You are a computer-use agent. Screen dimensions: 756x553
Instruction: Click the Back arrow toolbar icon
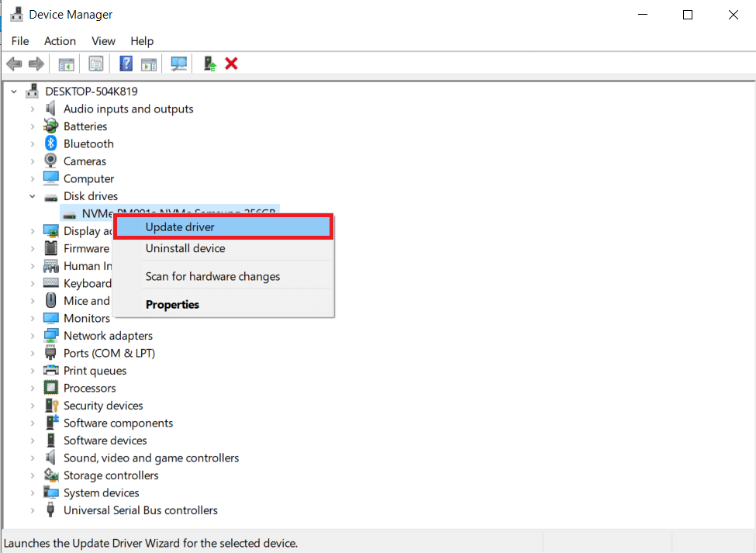pyautogui.click(x=15, y=64)
